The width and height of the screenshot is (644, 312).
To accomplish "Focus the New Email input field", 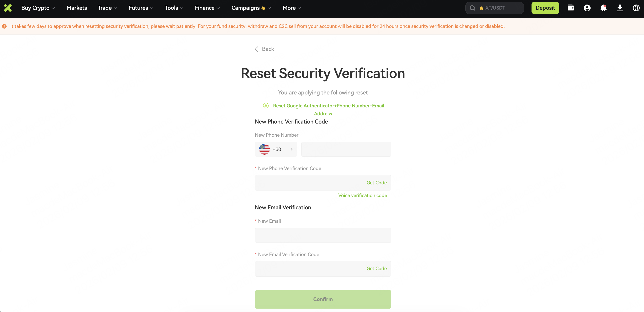I will coord(323,235).
